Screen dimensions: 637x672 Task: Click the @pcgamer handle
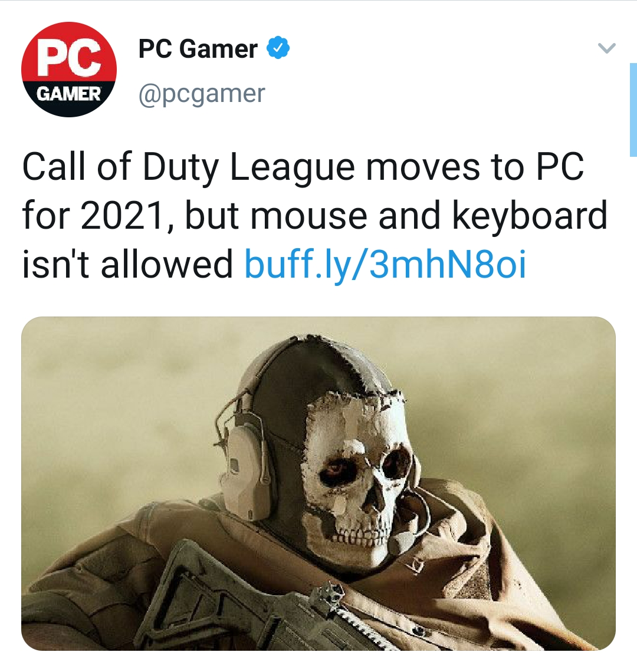(202, 93)
